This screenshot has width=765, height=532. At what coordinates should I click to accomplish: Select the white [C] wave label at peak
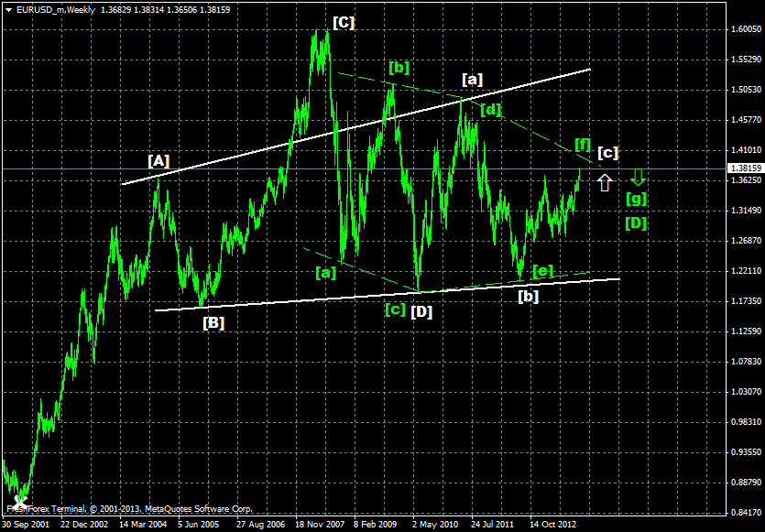[x=344, y=22]
